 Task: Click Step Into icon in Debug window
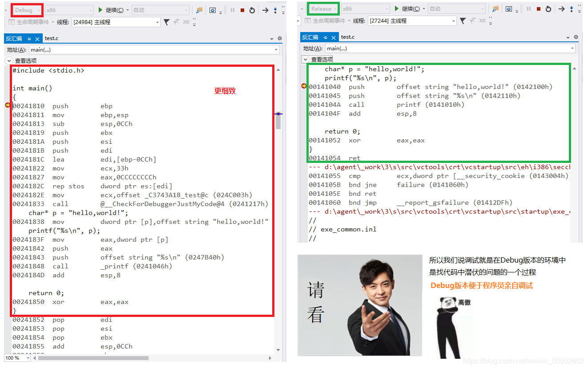point(276,10)
